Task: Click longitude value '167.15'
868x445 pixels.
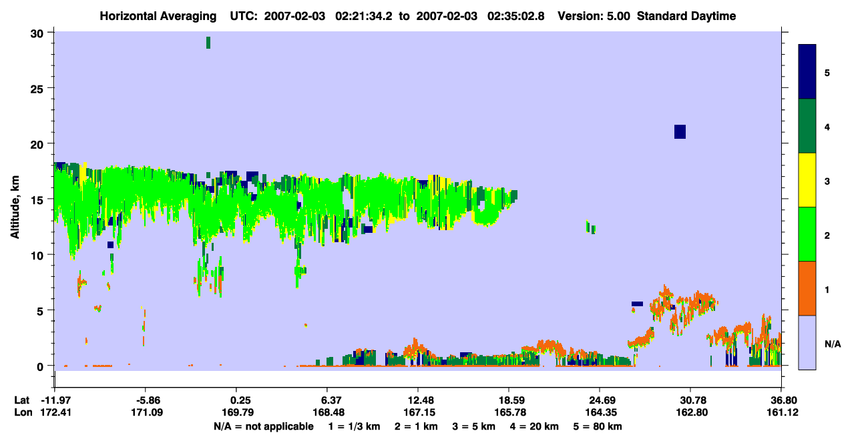Action: pos(419,412)
